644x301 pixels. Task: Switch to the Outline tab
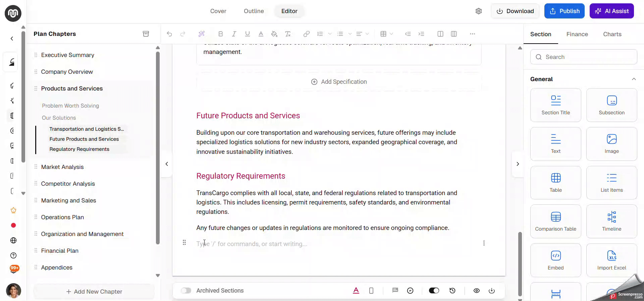[254, 11]
